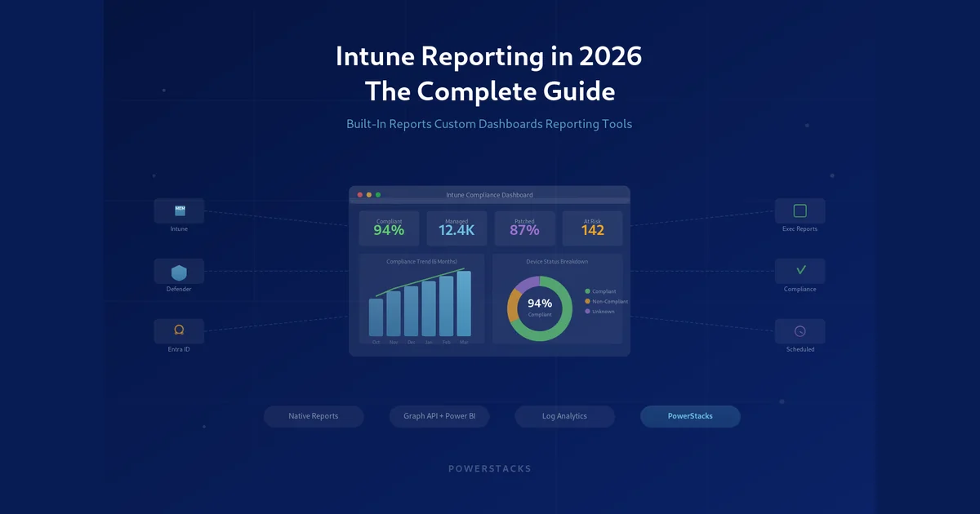Click the purple Unknown legend dot
980x514 pixels.
point(587,311)
